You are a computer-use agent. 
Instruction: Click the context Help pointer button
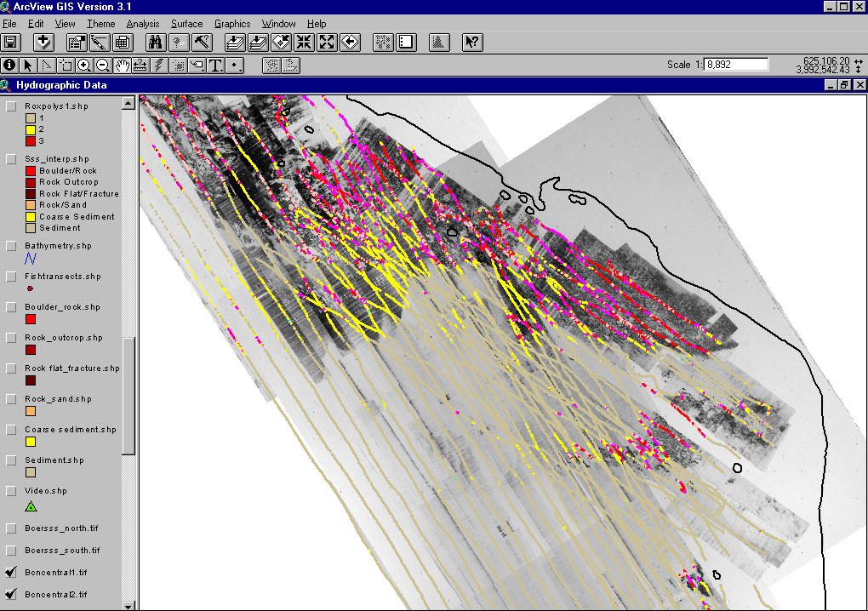click(471, 42)
